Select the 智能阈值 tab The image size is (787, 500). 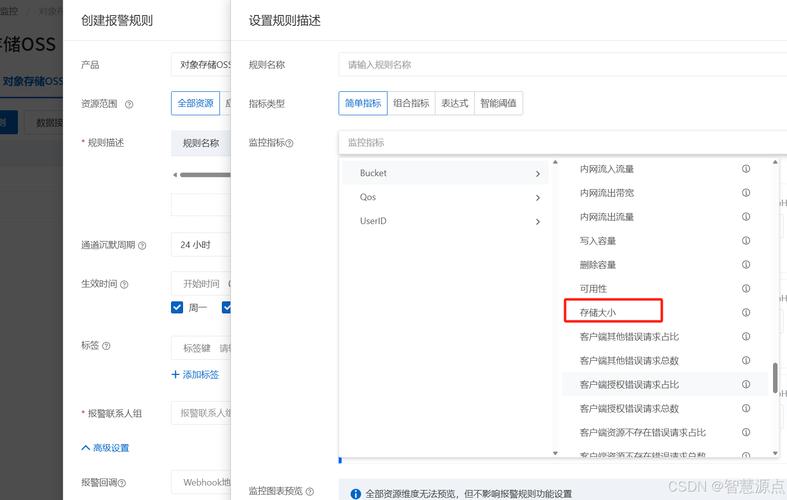click(498, 103)
